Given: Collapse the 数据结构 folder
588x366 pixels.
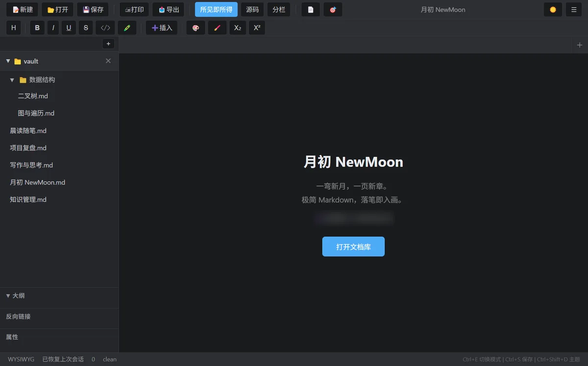Looking at the screenshot, I should [12, 80].
